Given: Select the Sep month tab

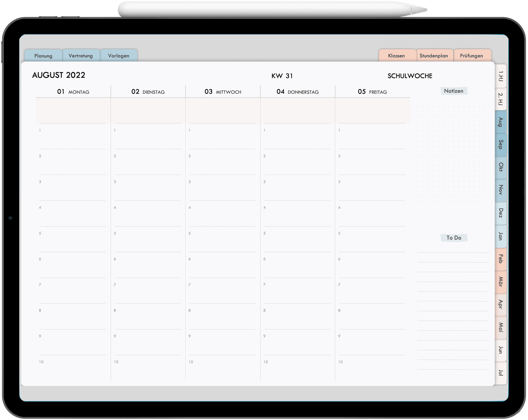Looking at the screenshot, I should tap(501, 145).
